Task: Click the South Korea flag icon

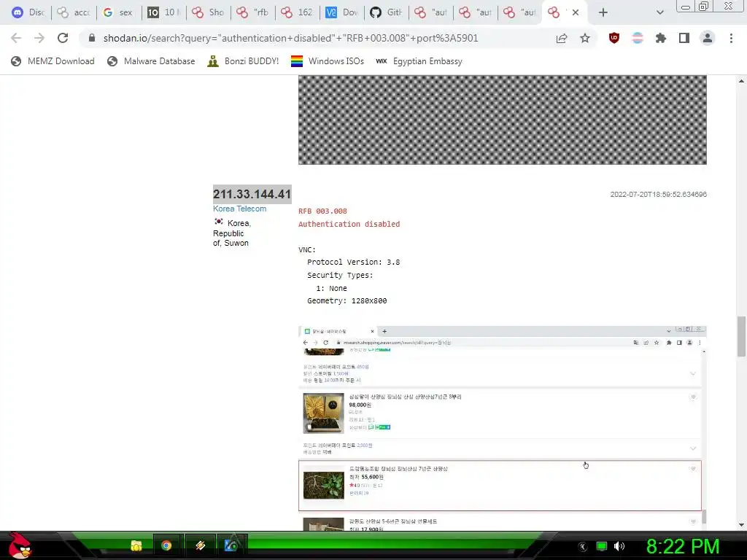Action: point(219,222)
